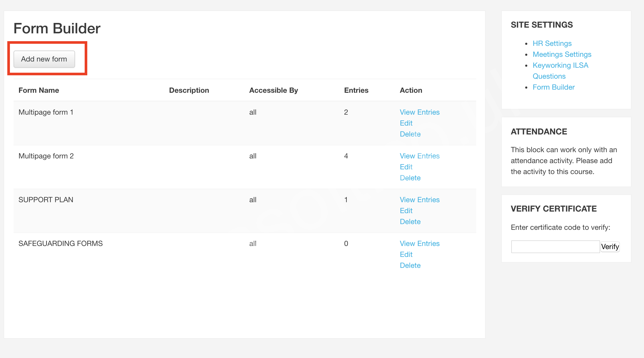Focus the certificate code input field
Viewport: 644px width, 358px height.
click(555, 247)
